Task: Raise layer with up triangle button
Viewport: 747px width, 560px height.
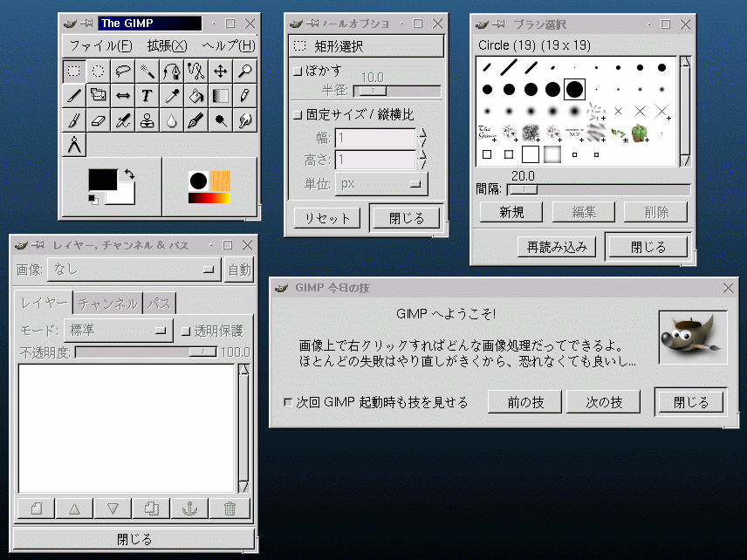Action: click(x=74, y=509)
